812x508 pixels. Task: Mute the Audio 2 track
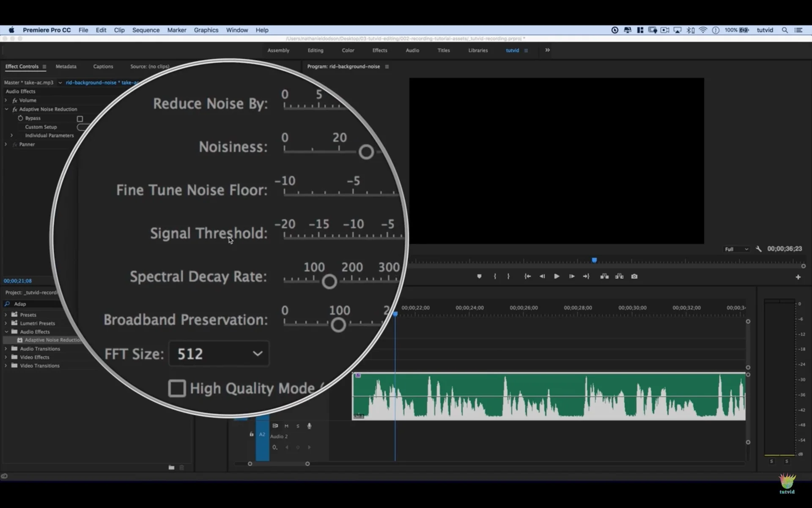286,426
